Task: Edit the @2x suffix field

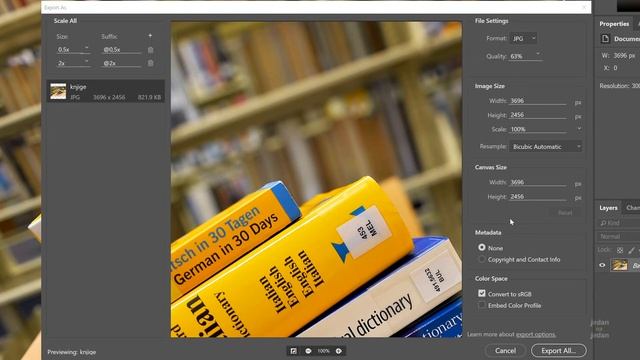Action: tap(121, 63)
